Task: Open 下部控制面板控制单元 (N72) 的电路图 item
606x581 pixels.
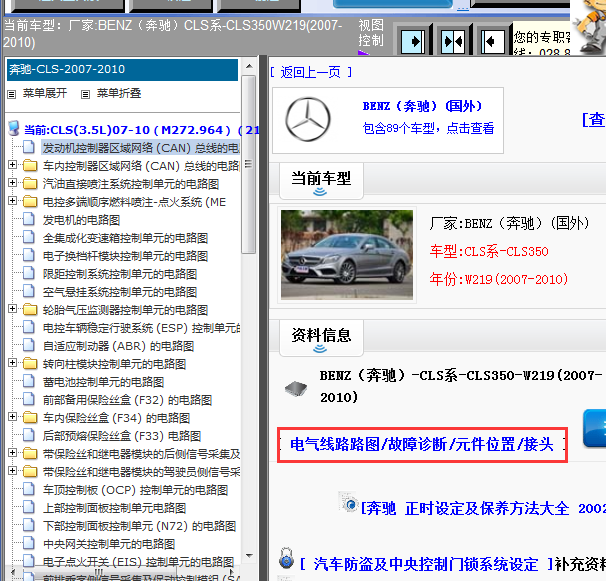Action: click(x=140, y=526)
